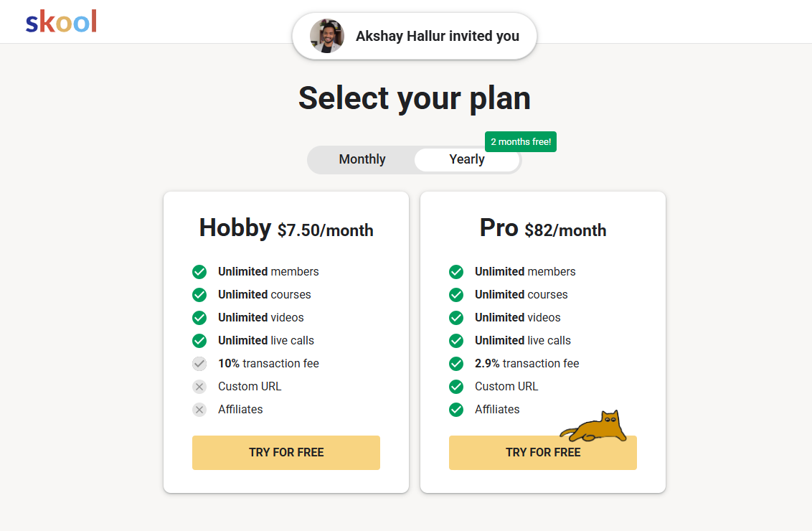812x531 pixels.
Task: Start Hobby plan with Try For Free
Action: pyautogui.click(x=286, y=452)
